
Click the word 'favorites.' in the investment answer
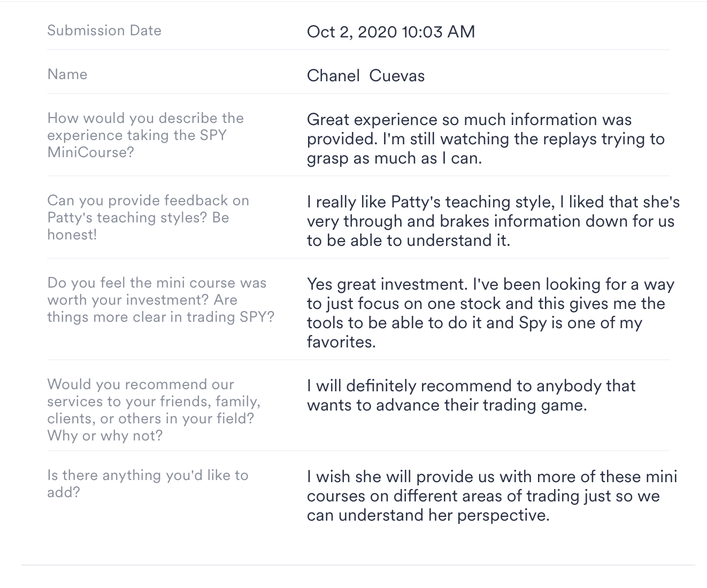(x=341, y=342)
